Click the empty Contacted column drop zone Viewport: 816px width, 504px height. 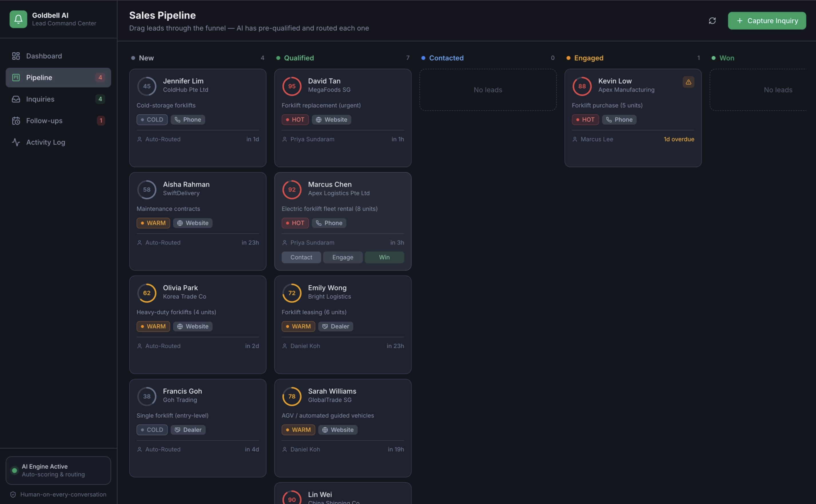(x=488, y=90)
